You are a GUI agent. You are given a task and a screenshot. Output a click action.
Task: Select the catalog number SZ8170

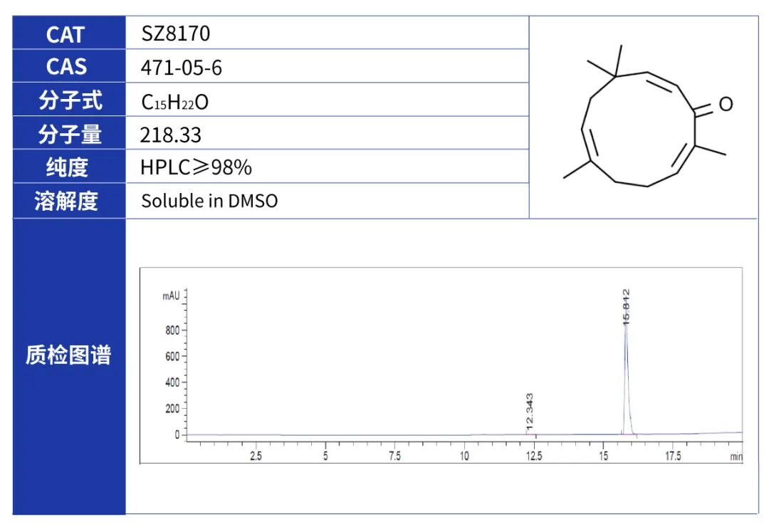[x=176, y=34]
